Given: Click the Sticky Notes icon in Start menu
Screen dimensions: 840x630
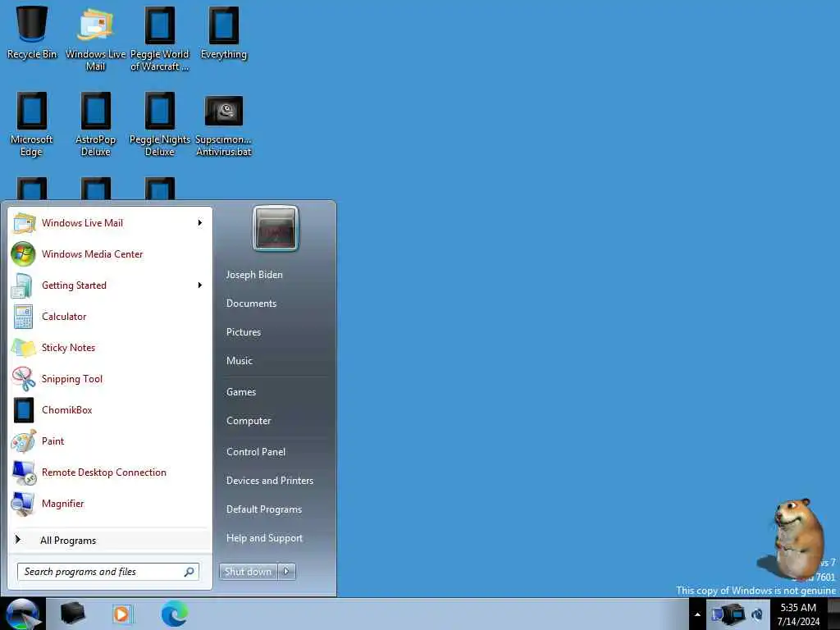Looking at the screenshot, I should (x=24, y=348).
